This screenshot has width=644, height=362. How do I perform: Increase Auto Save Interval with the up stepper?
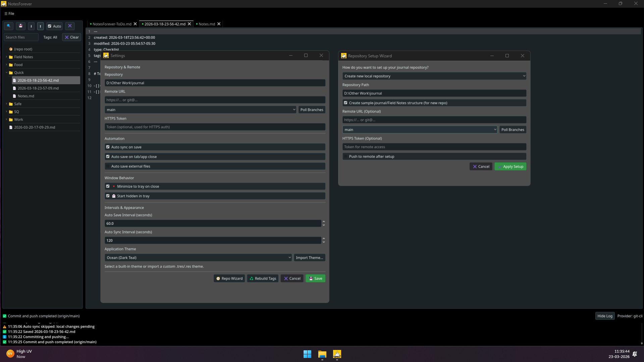(x=324, y=222)
